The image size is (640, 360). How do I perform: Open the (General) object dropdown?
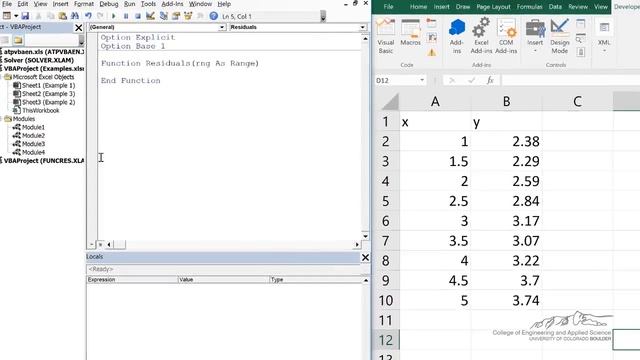(222, 27)
